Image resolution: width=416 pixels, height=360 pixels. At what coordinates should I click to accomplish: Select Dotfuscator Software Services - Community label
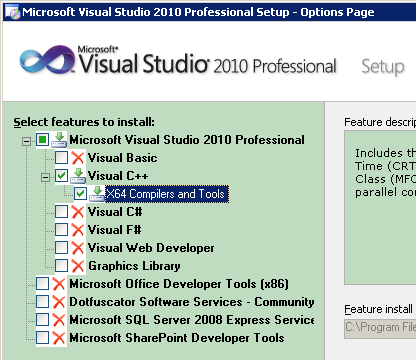pyautogui.click(x=192, y=302)
